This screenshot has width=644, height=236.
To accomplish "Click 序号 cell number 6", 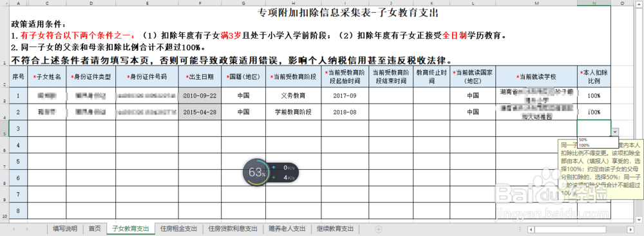I will coord(19,177).
